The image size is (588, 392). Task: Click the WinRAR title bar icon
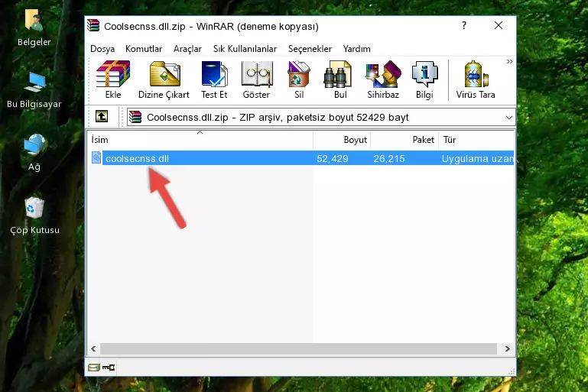pos(93,26)
